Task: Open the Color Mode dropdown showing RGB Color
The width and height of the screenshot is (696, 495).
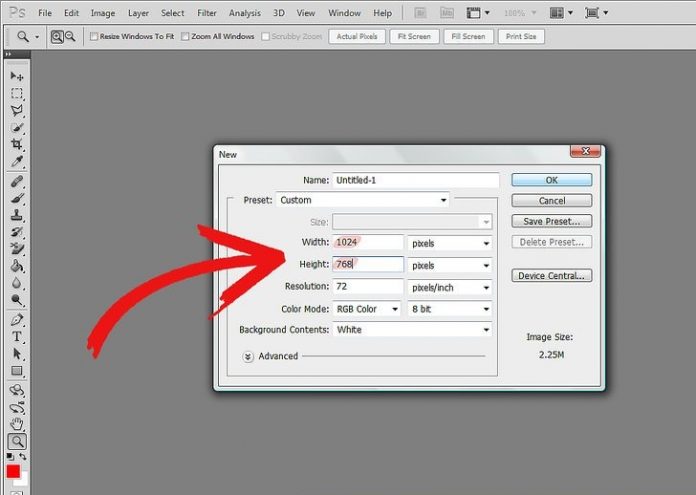Action: (x=367, y=309)
